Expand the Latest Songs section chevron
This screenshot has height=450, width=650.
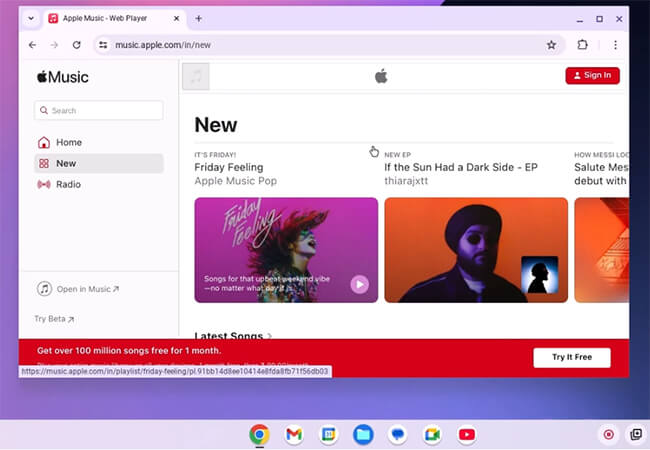click(x=269, y=336)
